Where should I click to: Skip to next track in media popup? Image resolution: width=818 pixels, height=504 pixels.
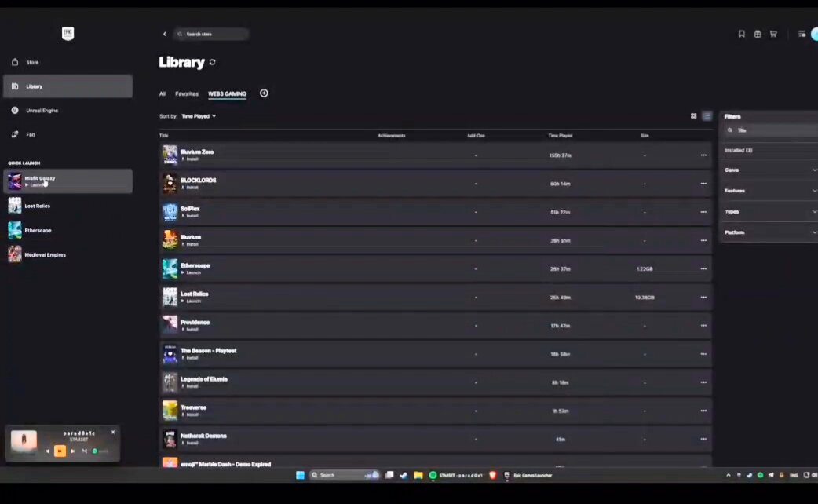pos(72,451)
